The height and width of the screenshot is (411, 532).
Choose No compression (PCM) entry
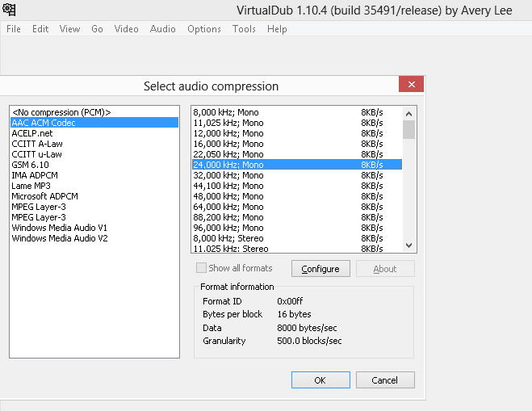coord(61,112)
